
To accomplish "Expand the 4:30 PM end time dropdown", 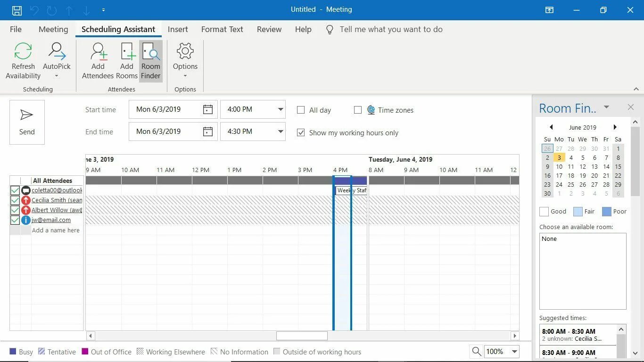I will [x=281, y=132].
